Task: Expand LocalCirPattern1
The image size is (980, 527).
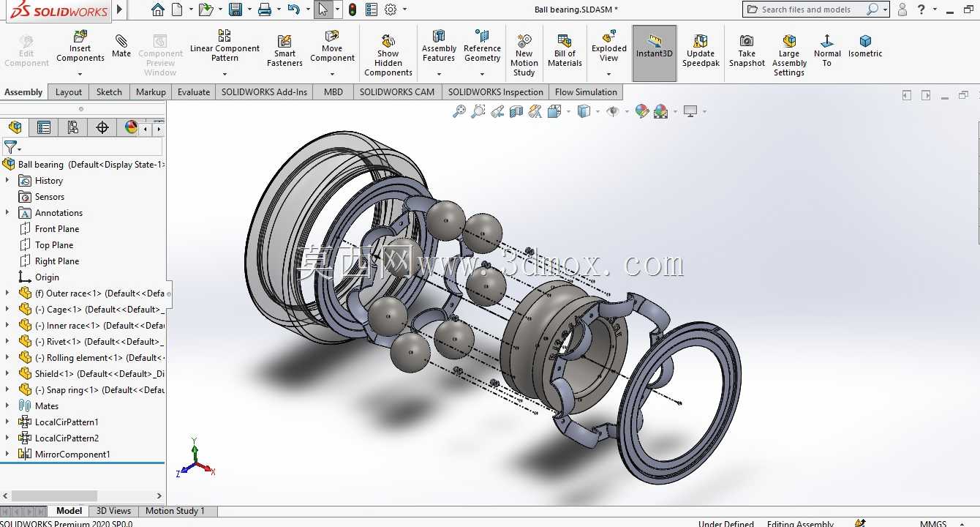Action: click(7, 422)
